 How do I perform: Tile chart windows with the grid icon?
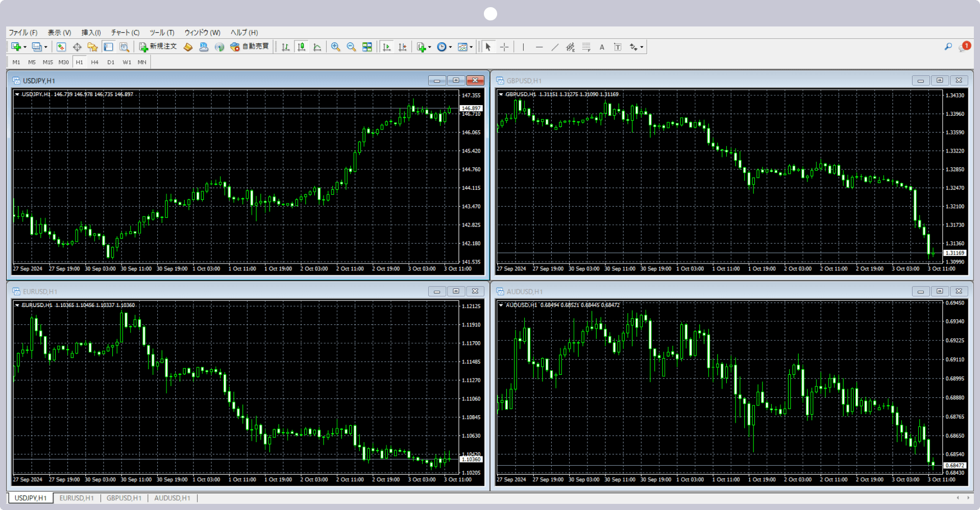(x=367, y=47)
